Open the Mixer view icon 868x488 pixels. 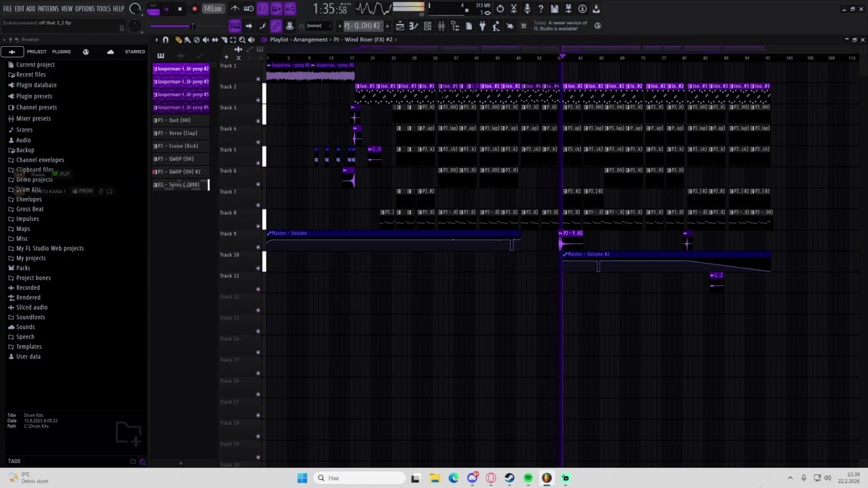441,26
